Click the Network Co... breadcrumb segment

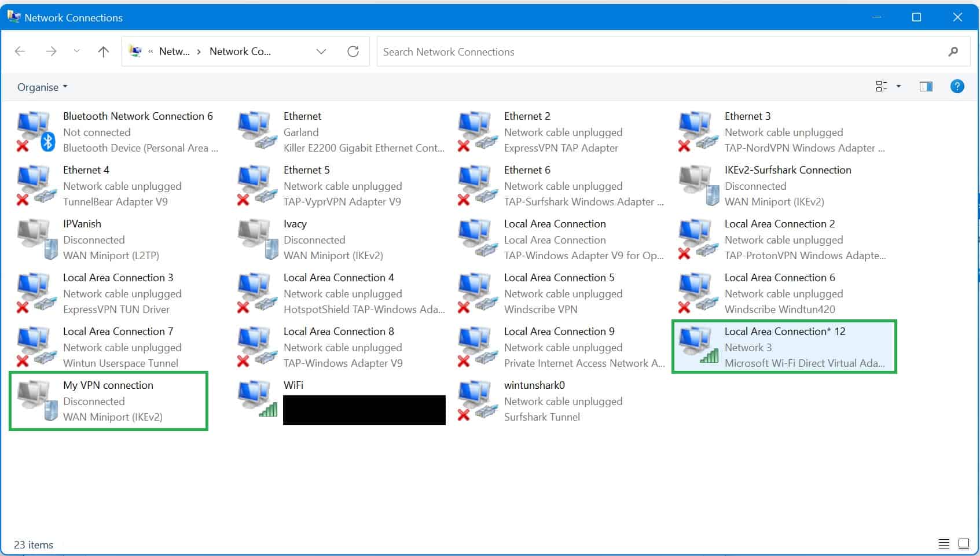[240, 51]
